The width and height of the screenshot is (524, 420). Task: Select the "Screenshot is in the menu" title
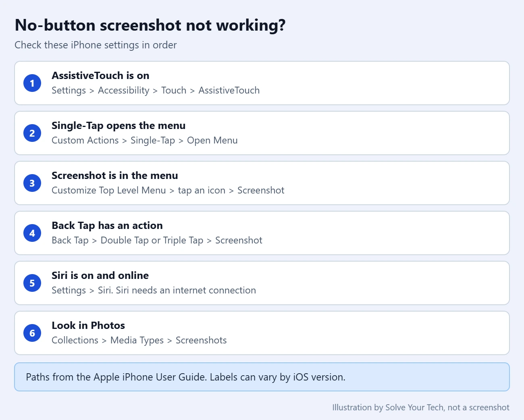click(x=115, y=175)
